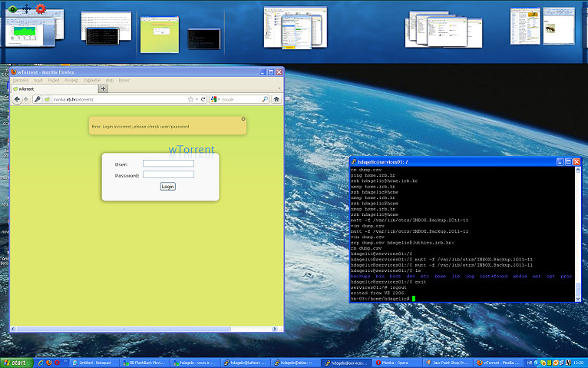
Task: Switch to hdagelic - www taskbar button
Action: tap(196, 363)
